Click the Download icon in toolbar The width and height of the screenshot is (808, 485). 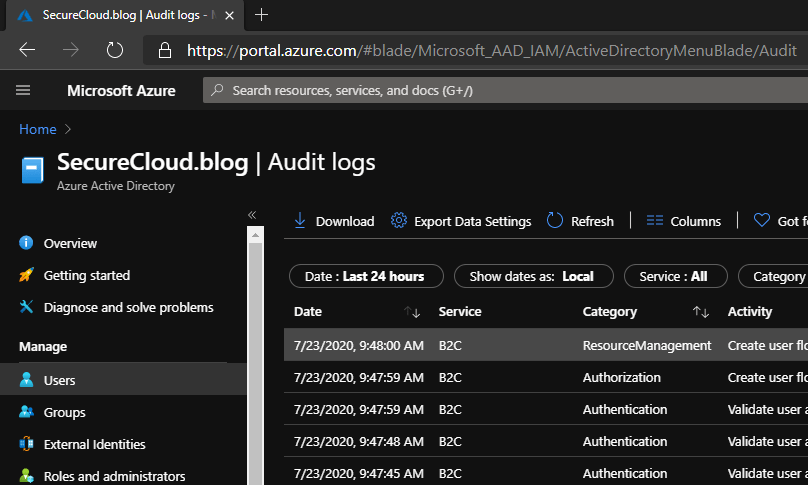point(300,221)
